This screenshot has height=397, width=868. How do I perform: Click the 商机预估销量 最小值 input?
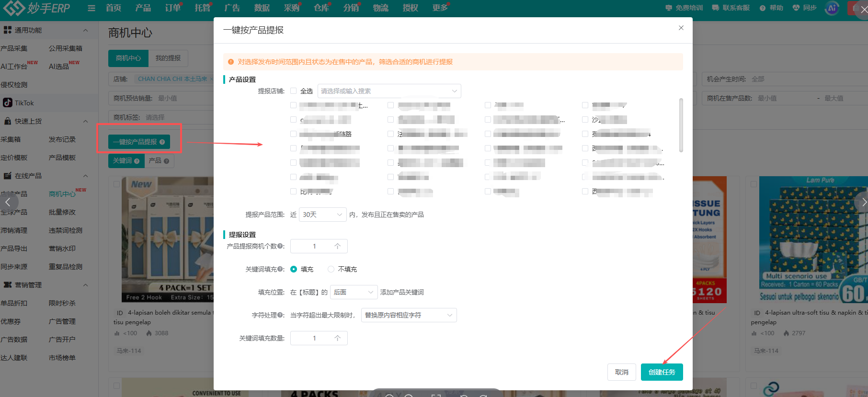tap(184, 98)
